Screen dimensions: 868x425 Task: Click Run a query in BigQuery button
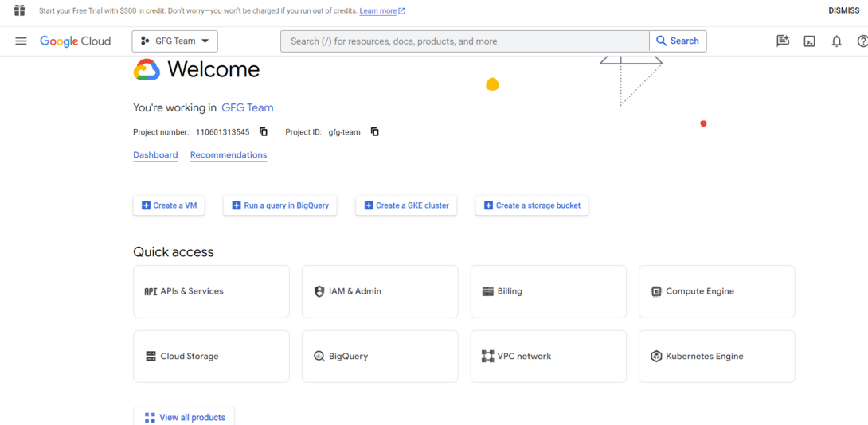[280, 205]
